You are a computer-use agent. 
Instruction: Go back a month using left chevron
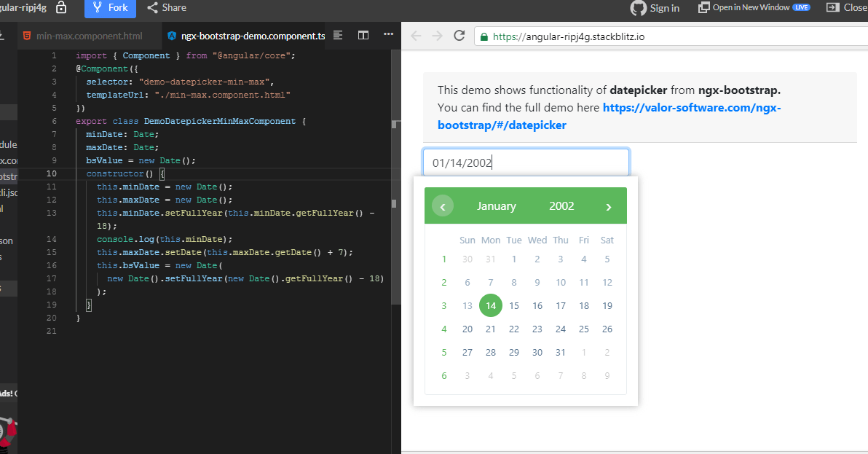(x=443, y=206)
